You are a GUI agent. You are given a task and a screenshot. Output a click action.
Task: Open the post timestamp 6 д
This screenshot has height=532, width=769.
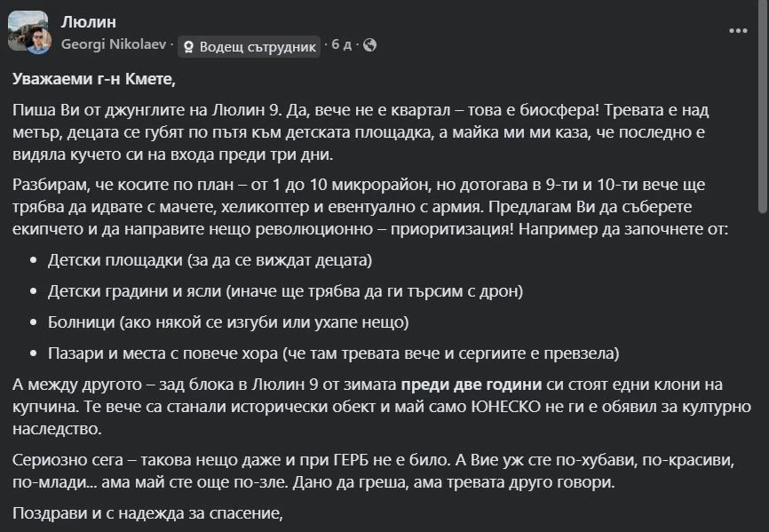[342, 44]
